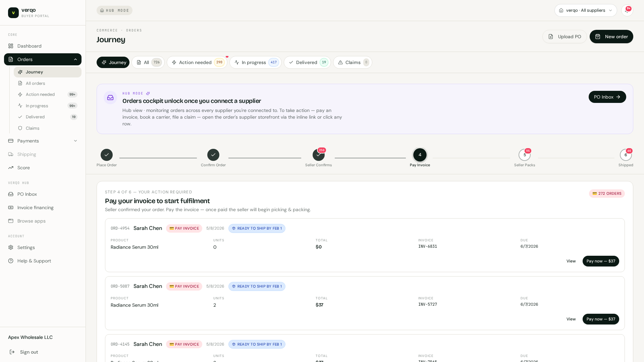Click Ready to ship badge on ORD-4954
The width and height of the screenshot is (644, 362).
click(257, 229)
